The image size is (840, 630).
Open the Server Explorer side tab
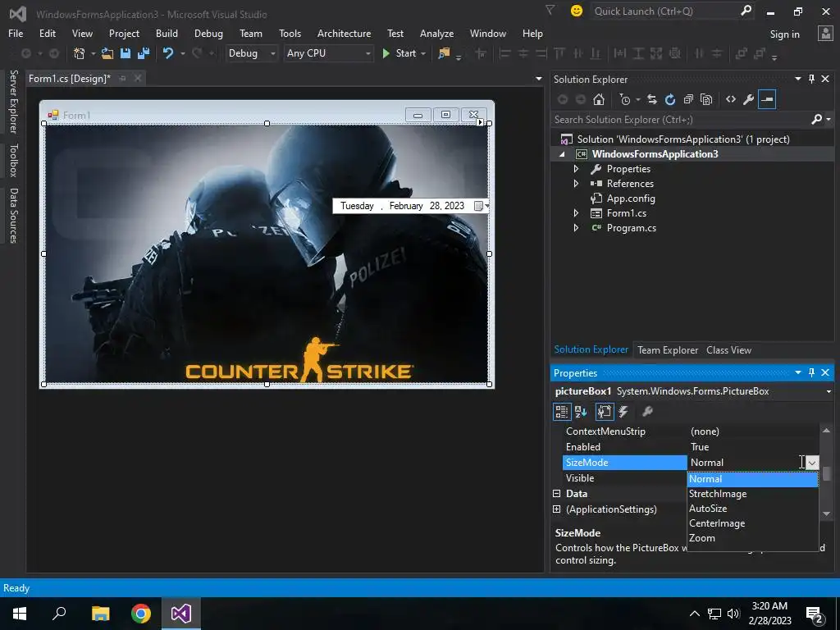[x=14, y=101]
